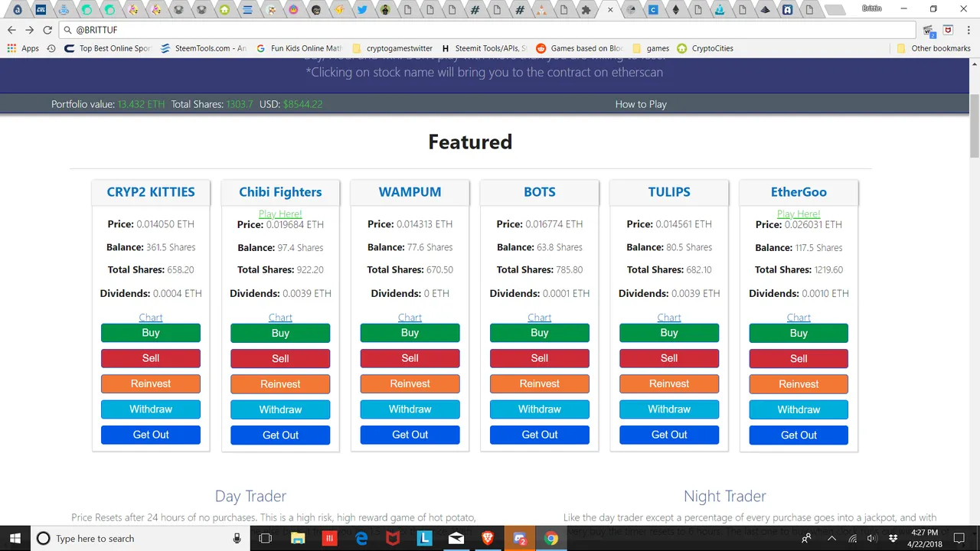Open Games based on Blockchain reddit bookmark
Screen dimensions: 980x551
point(580,48)
